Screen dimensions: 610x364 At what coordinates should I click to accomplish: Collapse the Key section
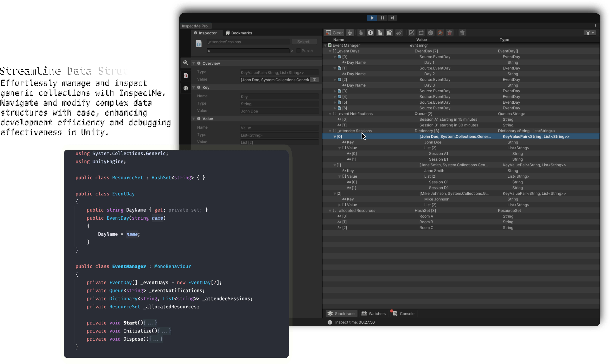point(194,87)
